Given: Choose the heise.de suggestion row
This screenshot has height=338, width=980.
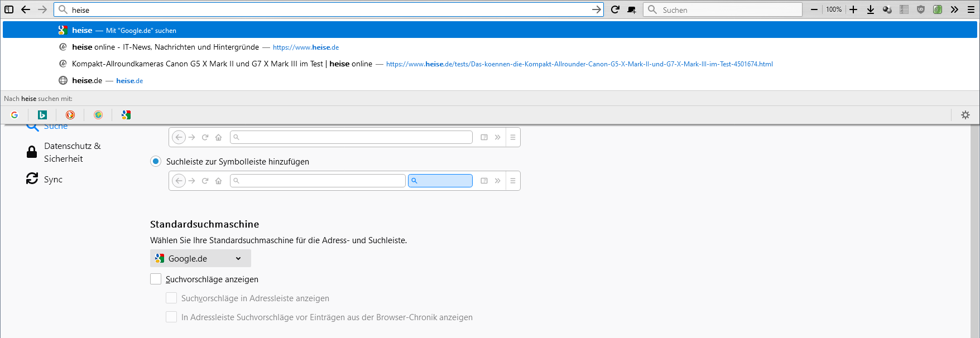Looking at the screenshot, I should click(490, 80).
